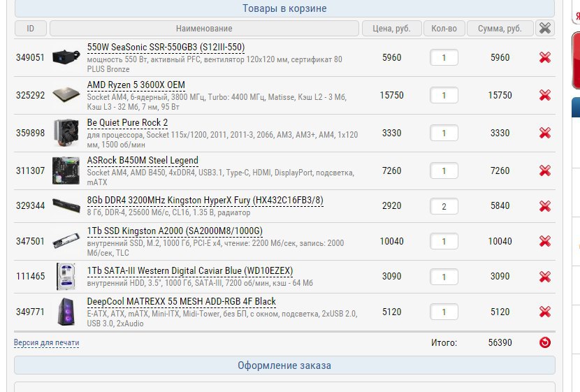The width and height of the screenshot is (580, 392).
Task: Open the AMD Ryzen processor thumbnail
Action: (x=66, y=95)
